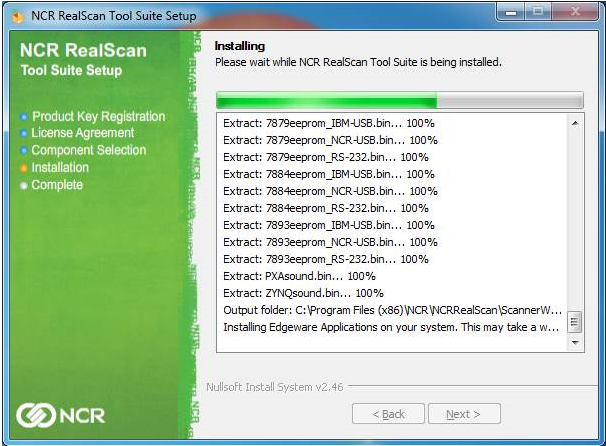Select the ZYNQsound.bin extract log line
This screenshot has height=446, width=606.
coord(303,293)
